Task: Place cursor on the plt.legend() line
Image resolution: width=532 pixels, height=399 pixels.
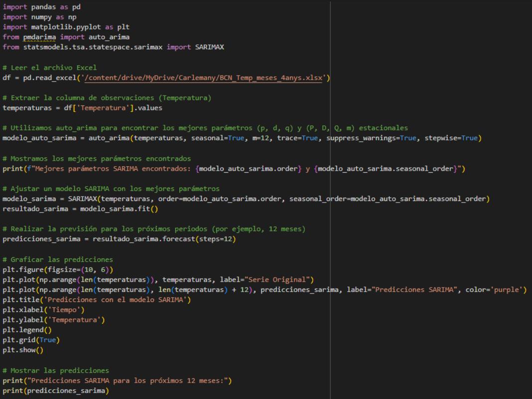Action: (x=26, y=329)
